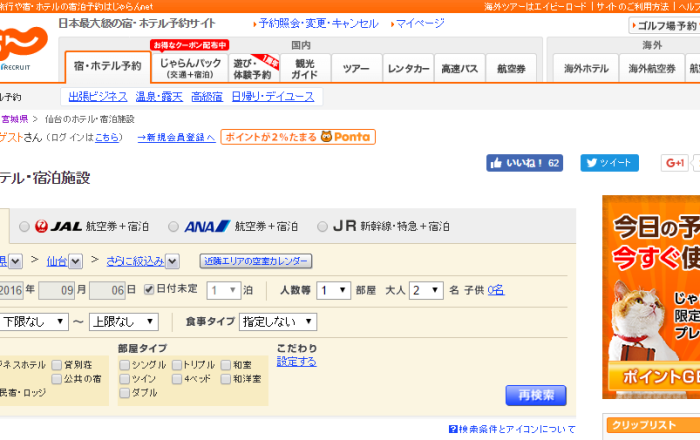This screenshot has height=440, width=700.
Task: Select the レンタカー tab
Action: point(408,68)
